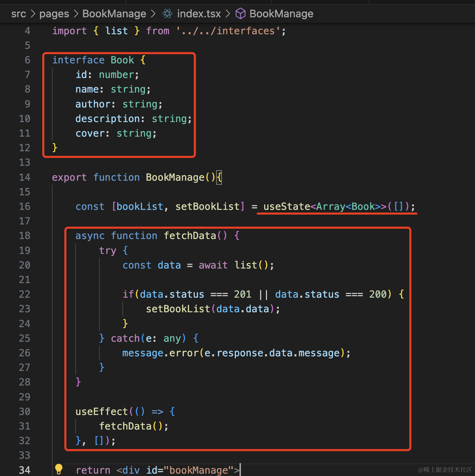The height and width of the screenshot is (476, 475).
Task: Click the React file icon in breadcrumb
Action: [167, 14]
